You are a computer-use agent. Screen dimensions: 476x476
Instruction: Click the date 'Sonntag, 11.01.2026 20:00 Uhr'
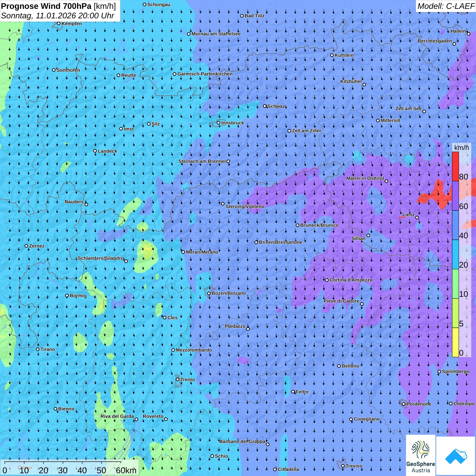click(x=58, y=16)
